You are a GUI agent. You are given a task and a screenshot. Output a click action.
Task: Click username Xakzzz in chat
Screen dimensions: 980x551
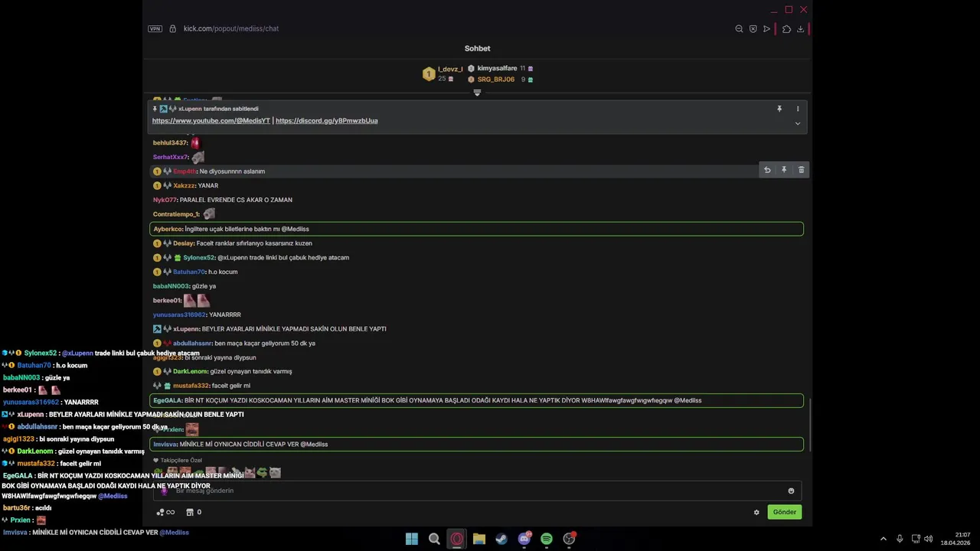pos(184,186)
